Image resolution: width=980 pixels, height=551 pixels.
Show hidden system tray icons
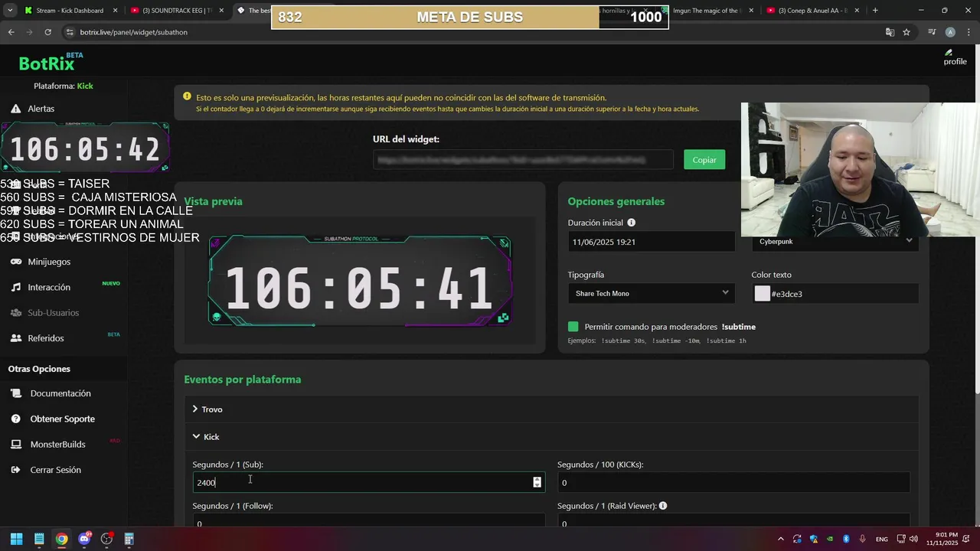[x=780, y=539]
